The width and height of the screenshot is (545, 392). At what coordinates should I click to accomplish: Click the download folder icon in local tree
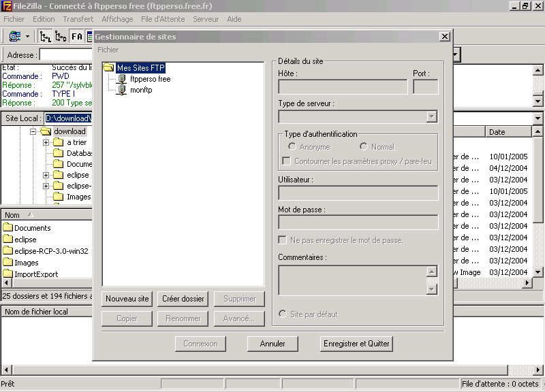46,131
